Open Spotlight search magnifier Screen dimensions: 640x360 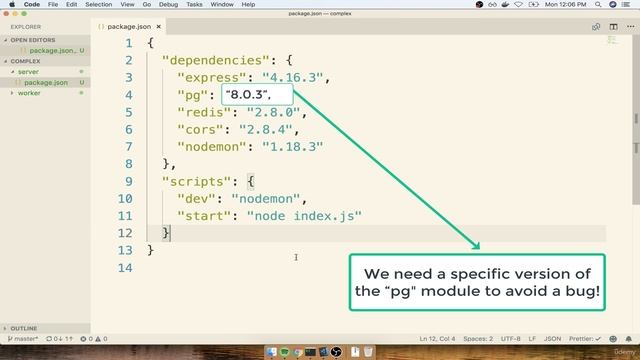click(x=598, y=4)
